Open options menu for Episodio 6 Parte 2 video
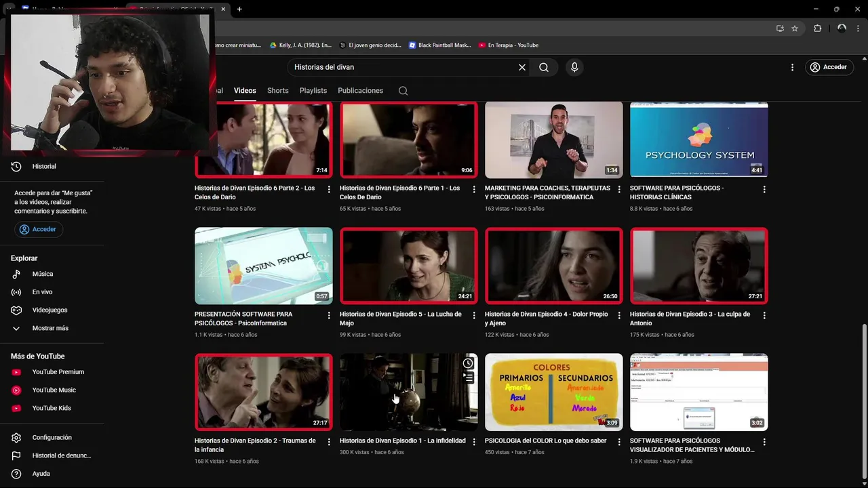The width and height of the screenshot is (868, 488). click(329, 189)
